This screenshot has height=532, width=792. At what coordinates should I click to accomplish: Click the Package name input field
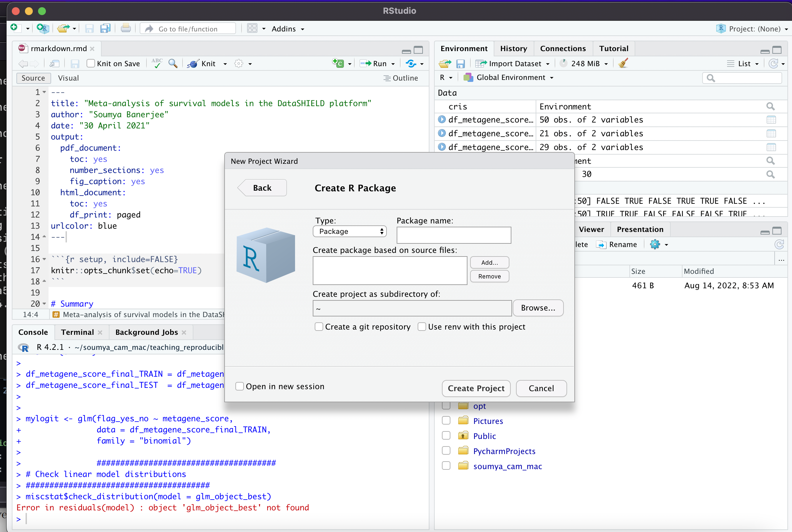tap(454, 235)
